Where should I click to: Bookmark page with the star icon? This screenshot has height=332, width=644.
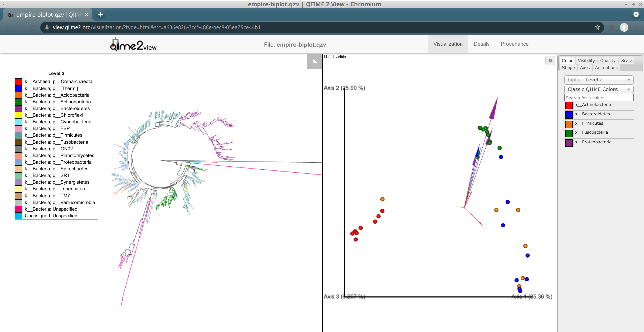click(x=597, y=27)
